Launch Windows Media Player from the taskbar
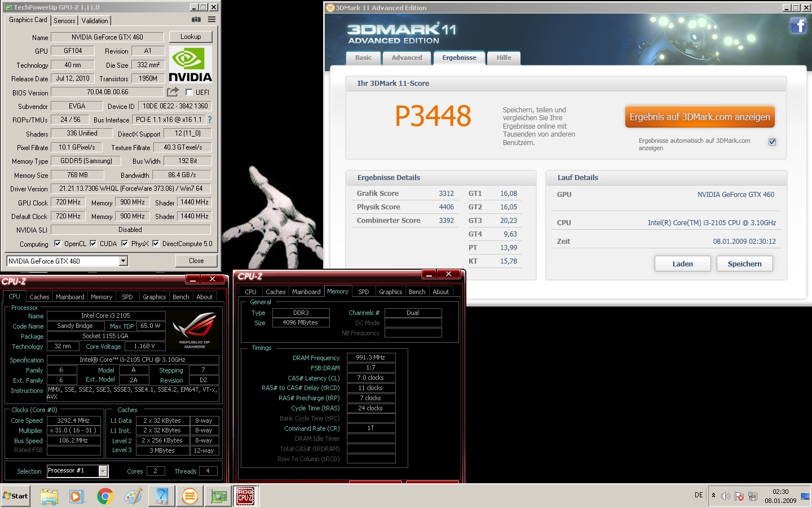The width and height of the screenshot is (812, 508). point(77,496)
